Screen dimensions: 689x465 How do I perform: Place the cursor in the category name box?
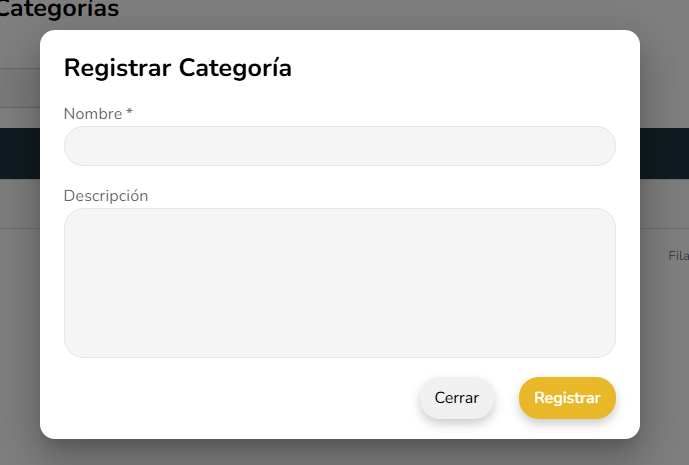click(x=339, y=146)
